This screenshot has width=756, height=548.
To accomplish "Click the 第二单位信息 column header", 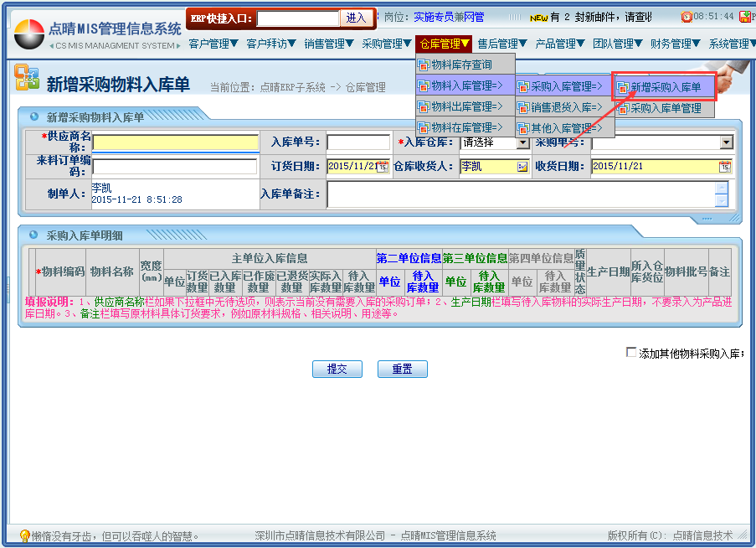I will coord(409,259).
